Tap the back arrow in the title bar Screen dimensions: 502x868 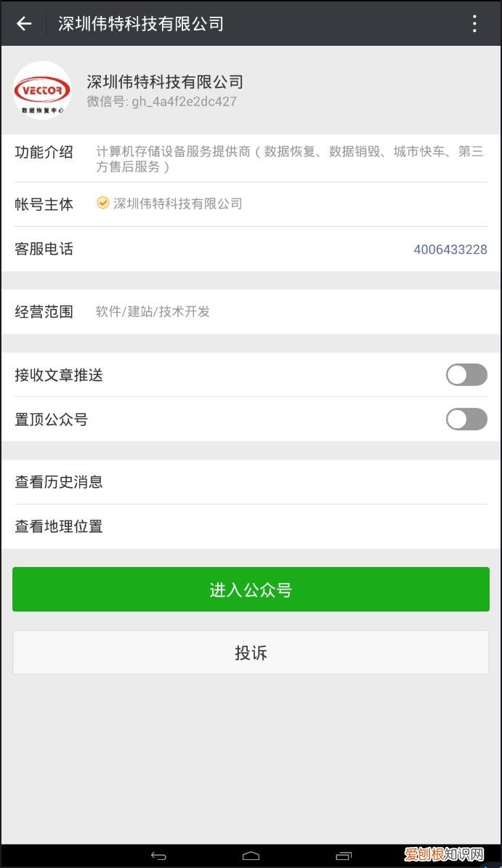pyautogui.click(x=24, y=23)
